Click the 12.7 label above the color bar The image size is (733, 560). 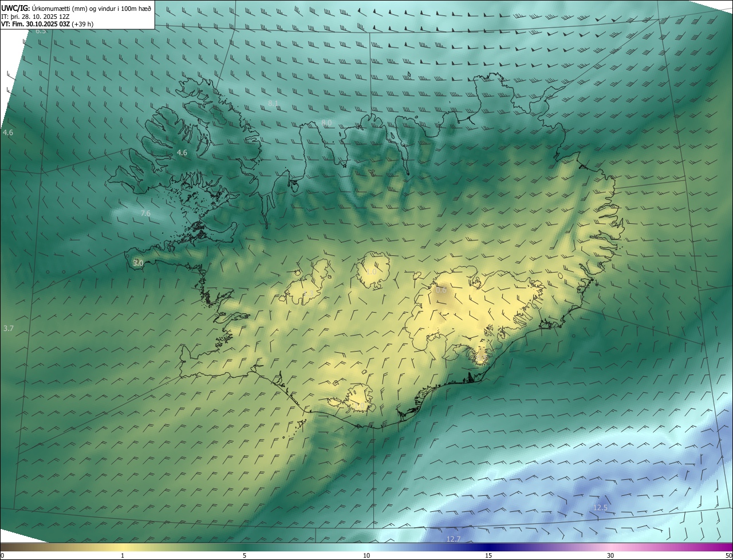454,539
